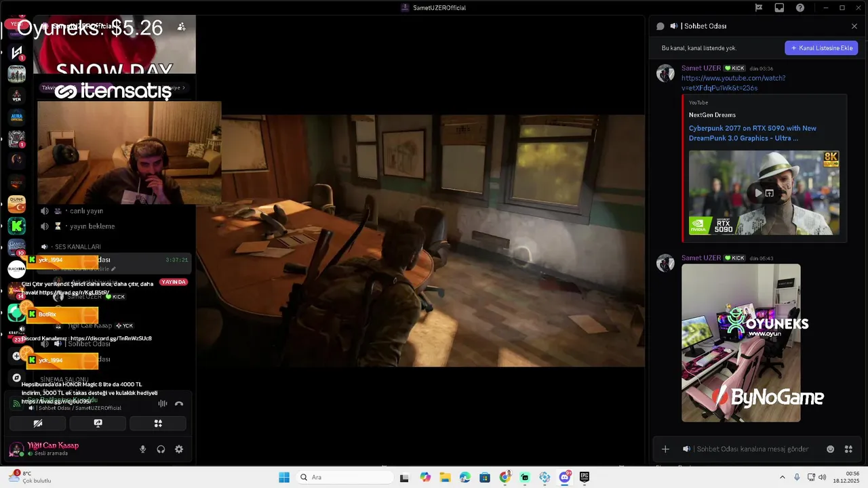Open the YouTube link in Samet UZER's message
Viewport: 868px width, 488px height.
[x=733, y=83]
